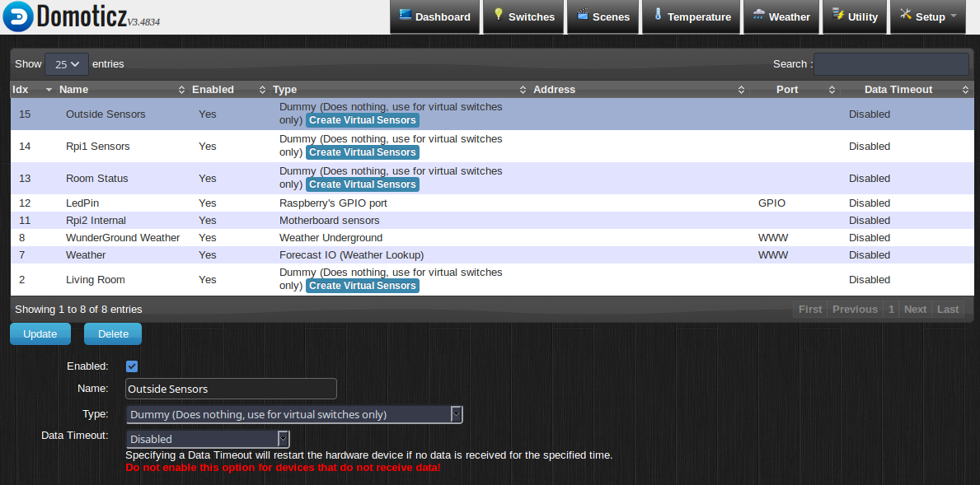Screen dimensions: 980x485
Task: Select page 1 in pagination
Action: (x=891, y=309)
